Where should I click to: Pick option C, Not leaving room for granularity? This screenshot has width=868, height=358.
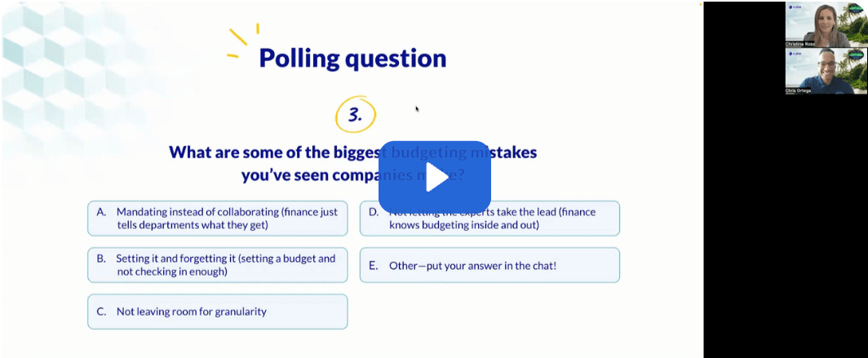[x=217, y=312]
